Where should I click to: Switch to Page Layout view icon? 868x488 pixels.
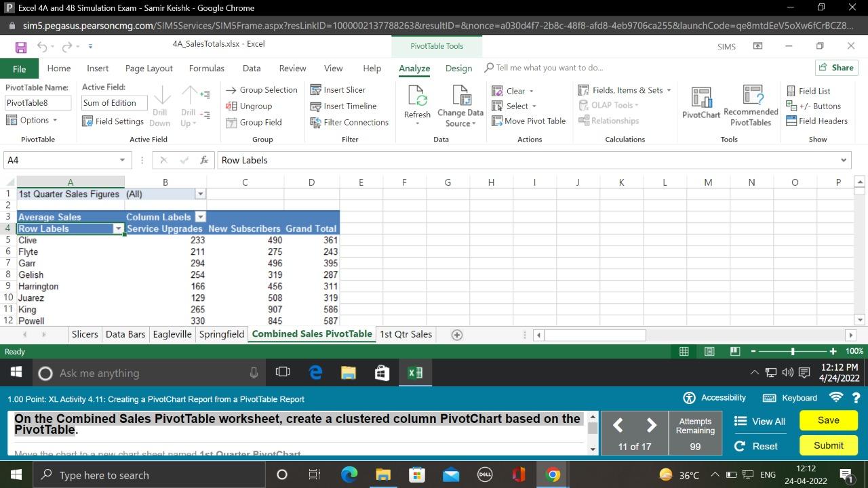[709, 351]
